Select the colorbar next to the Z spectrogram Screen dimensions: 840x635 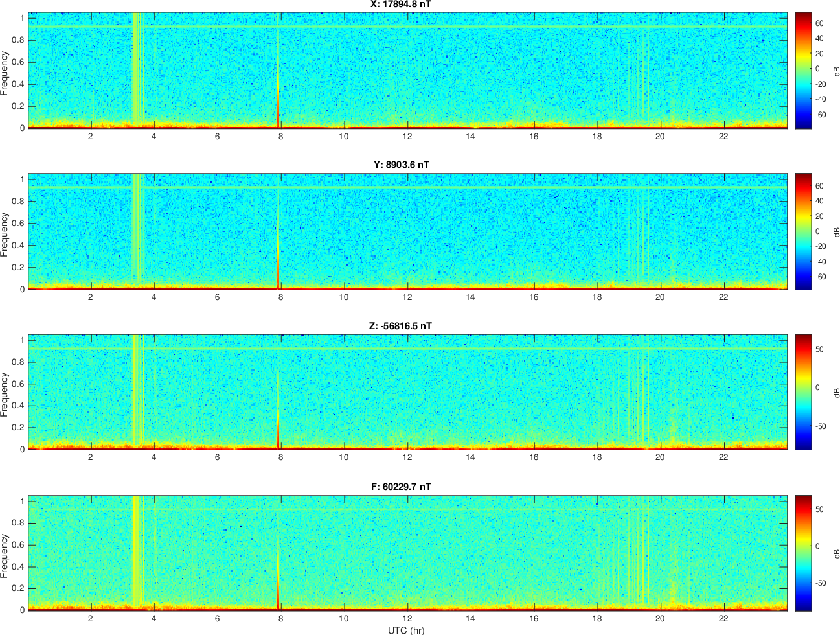[803, 392]
